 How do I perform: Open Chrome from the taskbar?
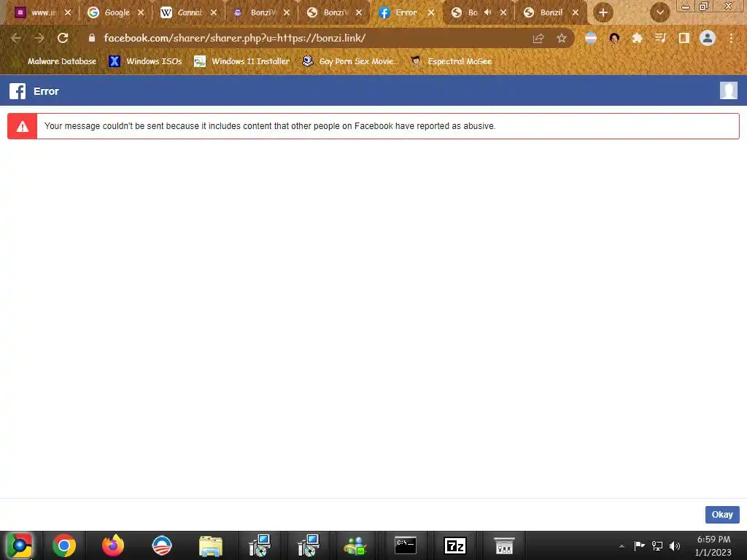click(x=64, y=545)
